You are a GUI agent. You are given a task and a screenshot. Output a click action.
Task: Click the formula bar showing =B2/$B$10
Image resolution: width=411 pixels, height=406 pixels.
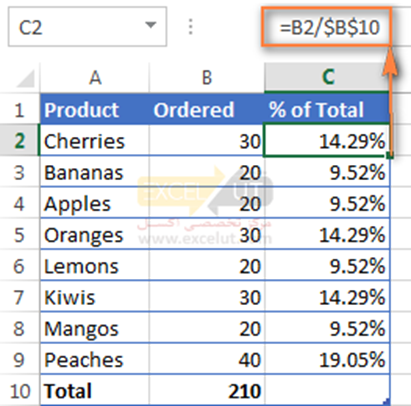coord(326,27)
